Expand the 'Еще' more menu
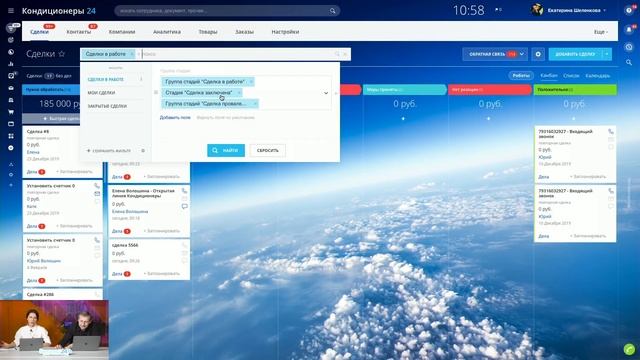The width and height of the screenshot is (640, 360). tap(600, 32)
